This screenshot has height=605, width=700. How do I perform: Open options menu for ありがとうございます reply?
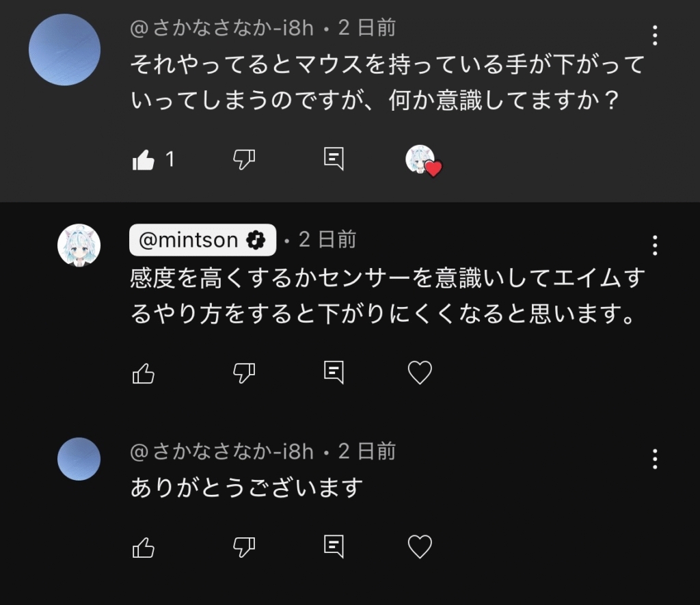pyautogui.click(x=655, y=459)
